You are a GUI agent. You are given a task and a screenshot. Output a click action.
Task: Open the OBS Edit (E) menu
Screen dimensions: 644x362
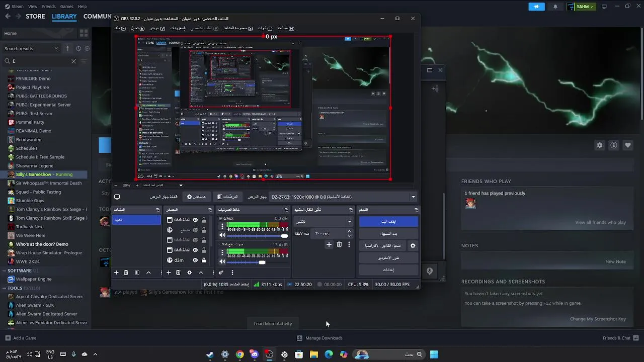(x=138, y=28)
